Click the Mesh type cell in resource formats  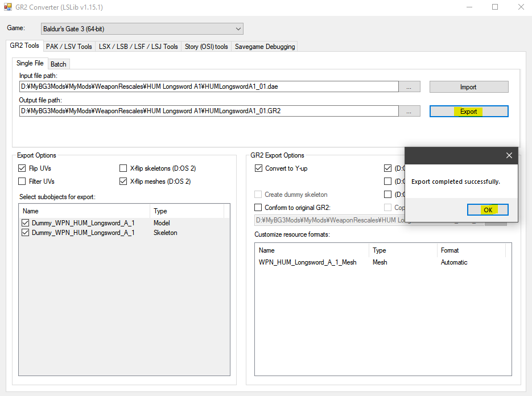coord(380,262)
